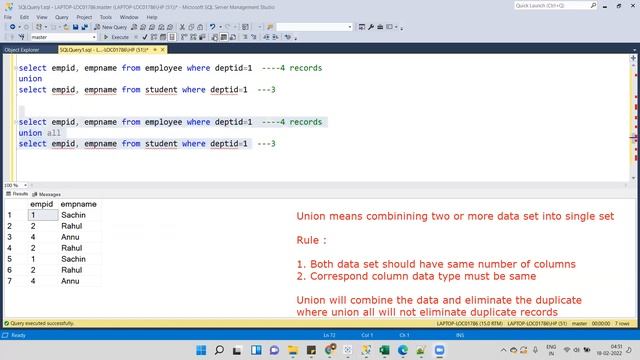
Task: Click the Open File folder icon
Action: click(66, 27)
